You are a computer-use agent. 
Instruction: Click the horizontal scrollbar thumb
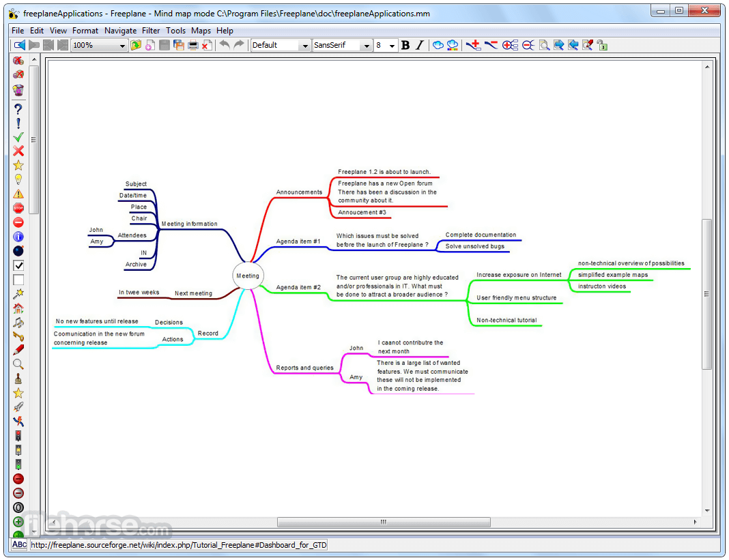pyautogui.click(x=384, y=522)
